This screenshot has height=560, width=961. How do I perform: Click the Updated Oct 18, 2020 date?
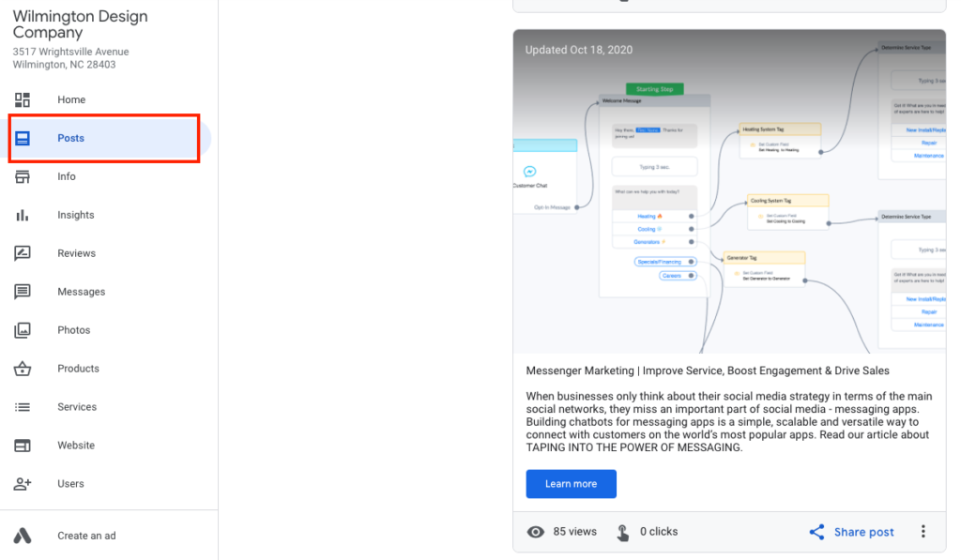[578, 51]
